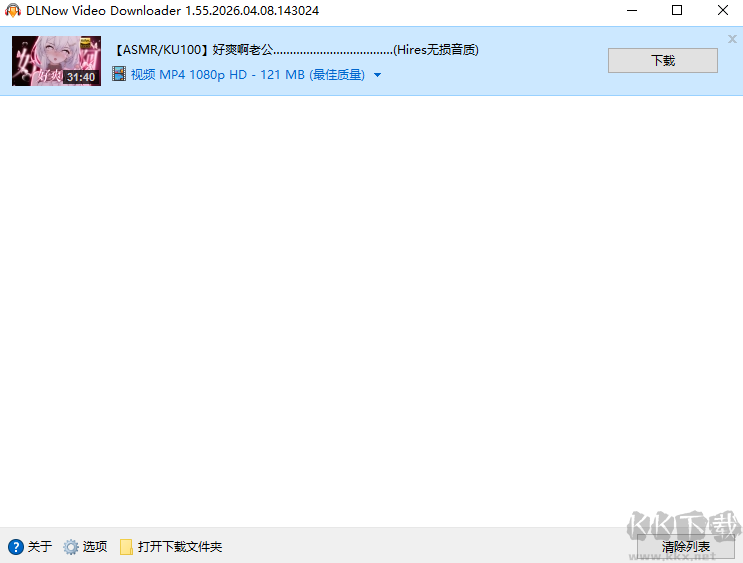Open the 关于 about help icon
The height and width of the screenshot is (563, 743).
(x=16, y=546)
